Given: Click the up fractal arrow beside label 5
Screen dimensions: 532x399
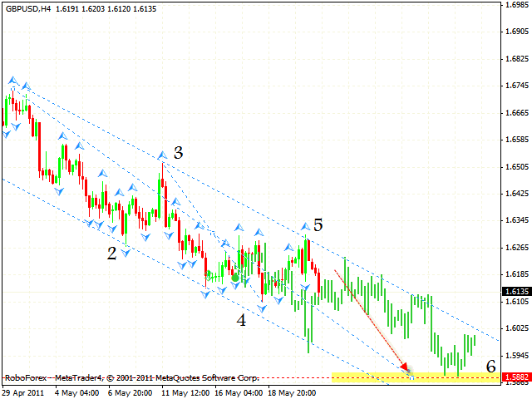Looking at the screenshot, I should (x=306, y=226).
